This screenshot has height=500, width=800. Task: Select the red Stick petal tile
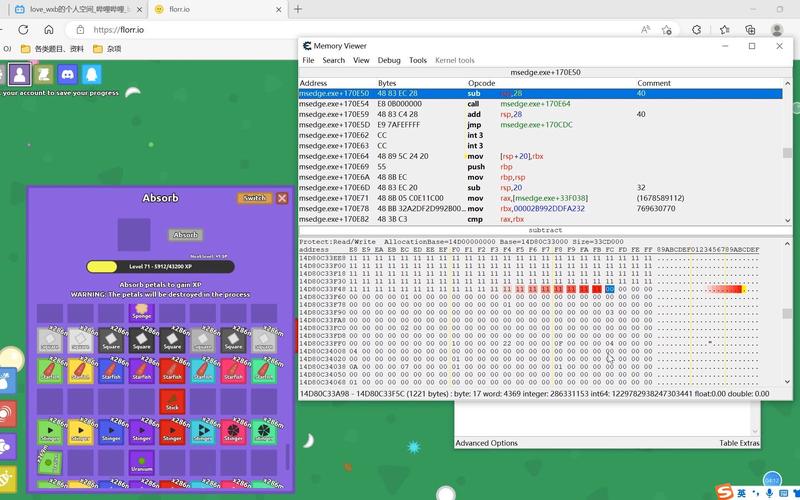coord(172,401)
